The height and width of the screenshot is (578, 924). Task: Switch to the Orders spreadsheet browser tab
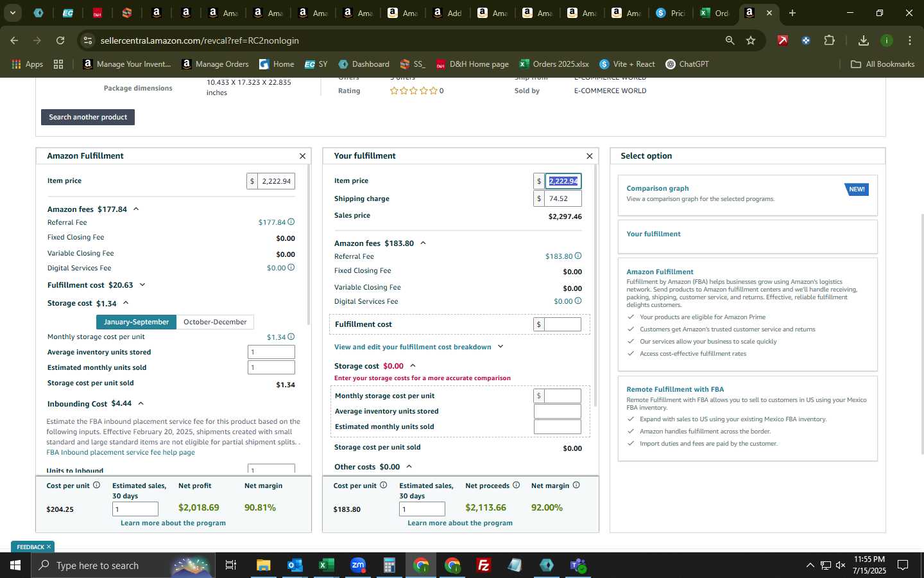pos(714,13)
